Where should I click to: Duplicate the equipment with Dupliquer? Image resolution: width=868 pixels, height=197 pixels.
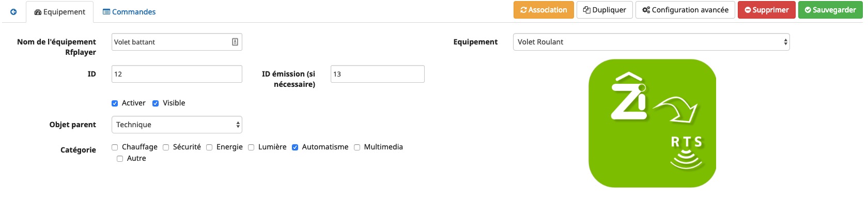(x=605, y=10)
